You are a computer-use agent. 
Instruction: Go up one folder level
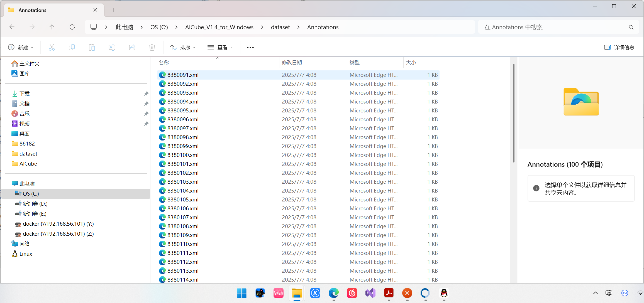(52, 27)
